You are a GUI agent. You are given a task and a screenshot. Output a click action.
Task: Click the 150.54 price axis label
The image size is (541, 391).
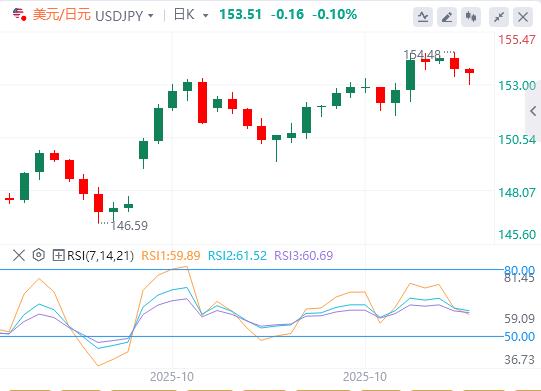click(x=517, y=140)
